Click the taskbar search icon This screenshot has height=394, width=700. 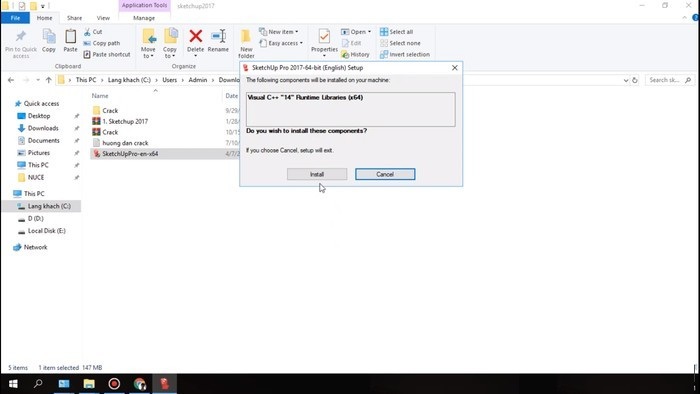38,384
